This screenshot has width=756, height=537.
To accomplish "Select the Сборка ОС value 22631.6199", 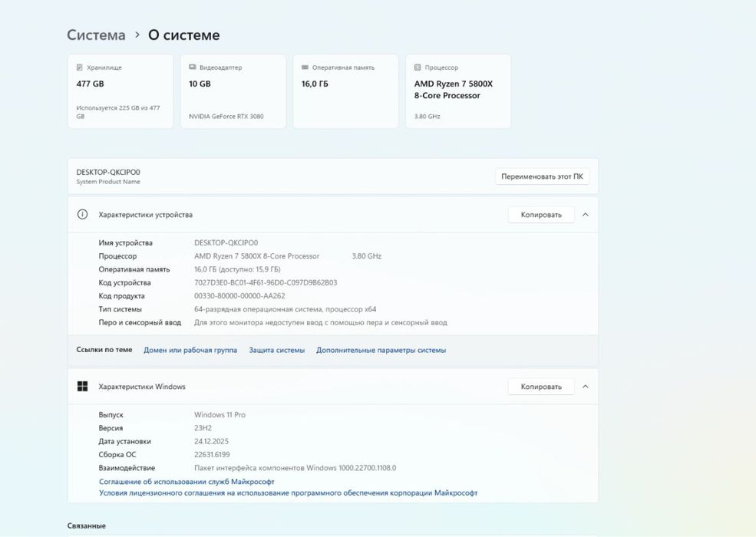I will click(212, 455).
